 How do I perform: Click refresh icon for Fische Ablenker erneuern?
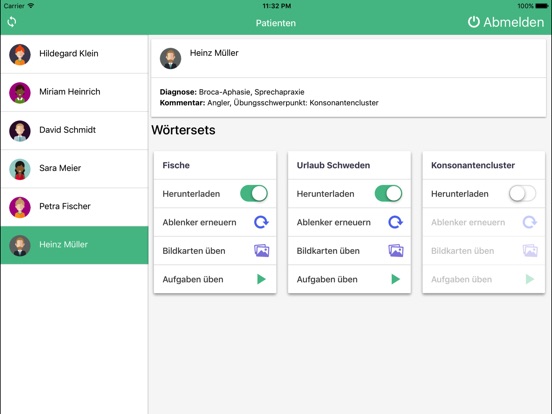[x=261, y=222]
